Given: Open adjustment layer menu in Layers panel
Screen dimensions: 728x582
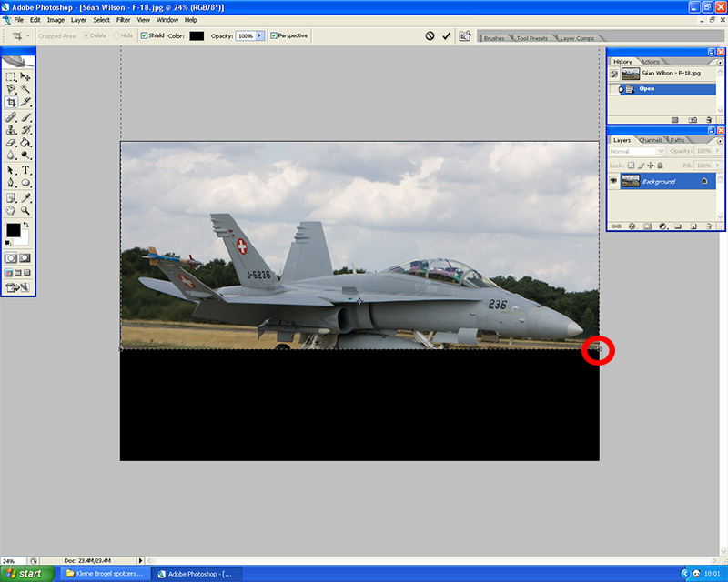Looking at the screenshot, I should [x=662, y=226].
